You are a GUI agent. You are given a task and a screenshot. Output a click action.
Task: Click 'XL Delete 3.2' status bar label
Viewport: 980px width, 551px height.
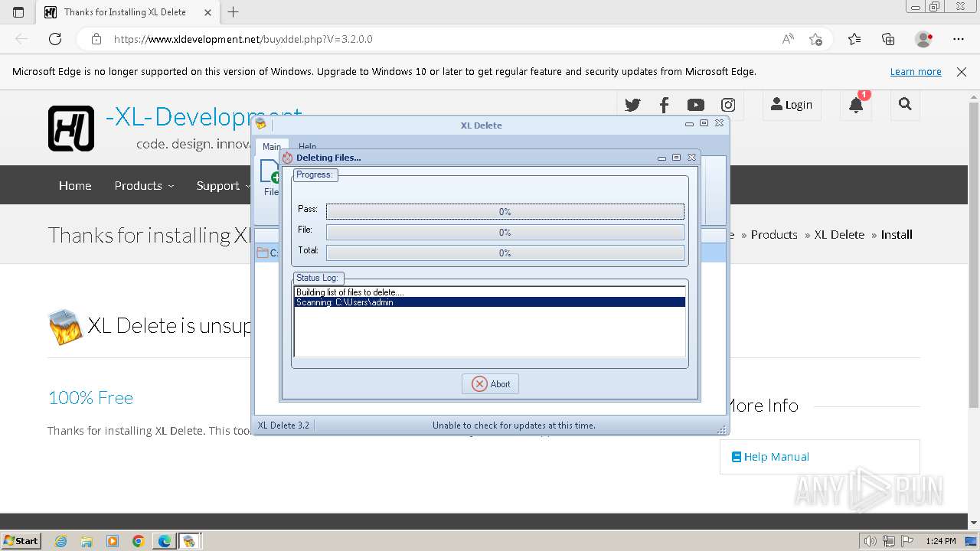[283, 425]
